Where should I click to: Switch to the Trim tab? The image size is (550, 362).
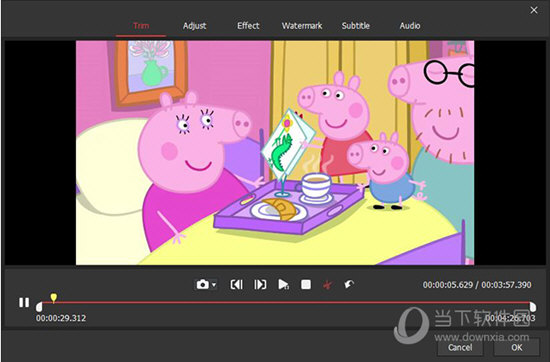141,26
